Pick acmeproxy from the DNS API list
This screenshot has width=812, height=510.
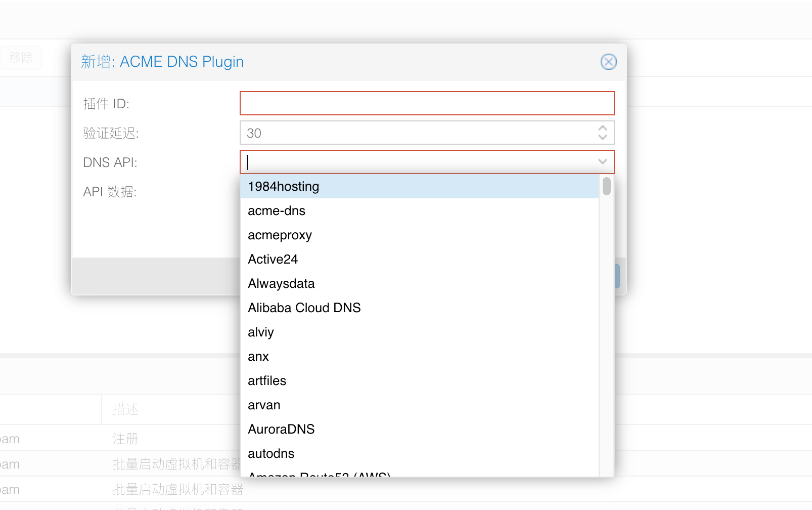[420, 235]
